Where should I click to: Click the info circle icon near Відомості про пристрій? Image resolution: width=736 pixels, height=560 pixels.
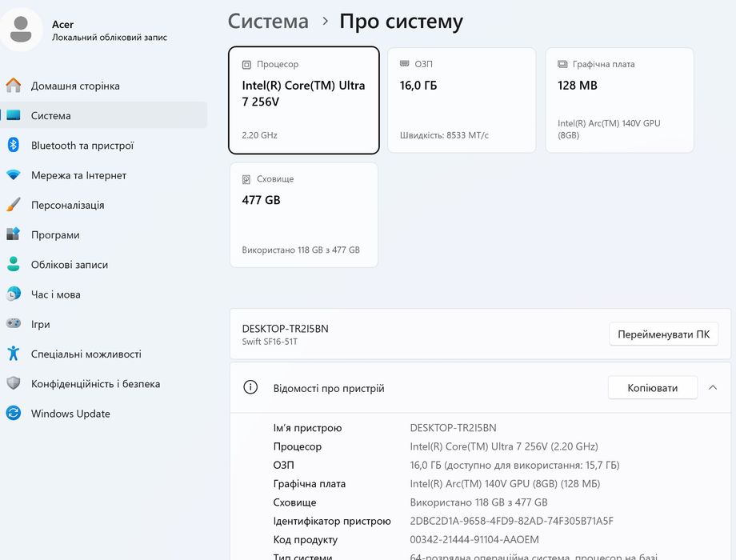pyautogui.click(x=250, y=388)
